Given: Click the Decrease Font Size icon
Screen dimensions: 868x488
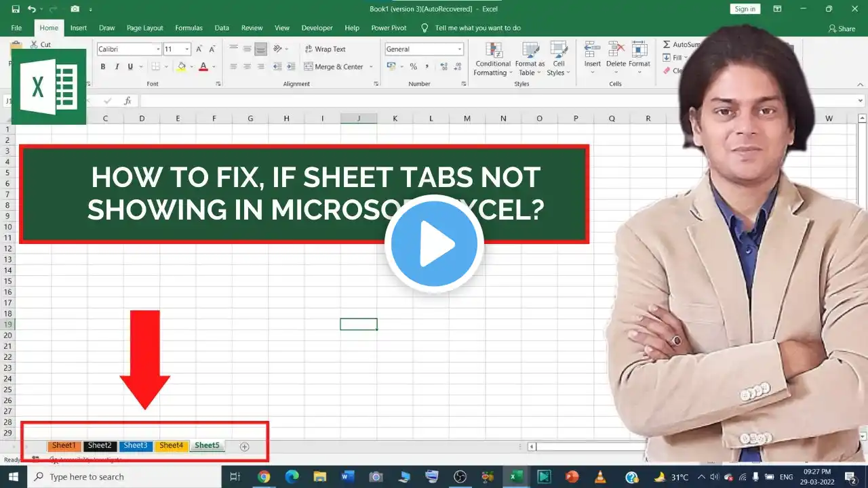Looking at the screenshot, I should click(x=212, y=49).
